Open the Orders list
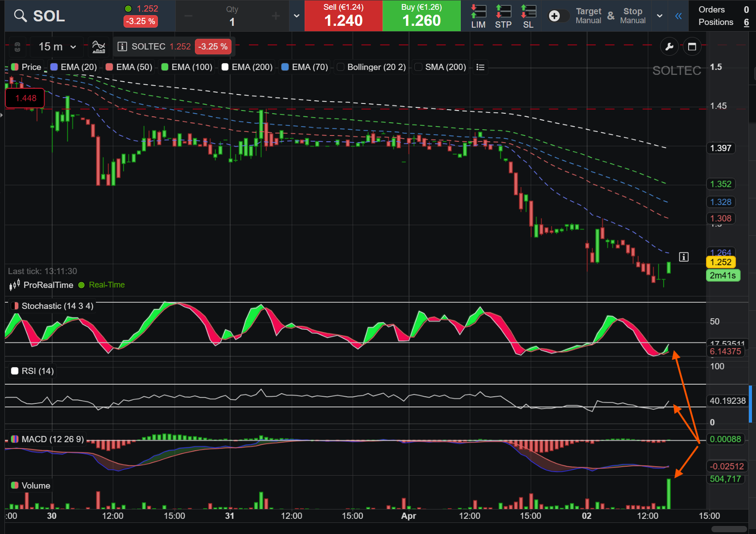 coord(723,9)
